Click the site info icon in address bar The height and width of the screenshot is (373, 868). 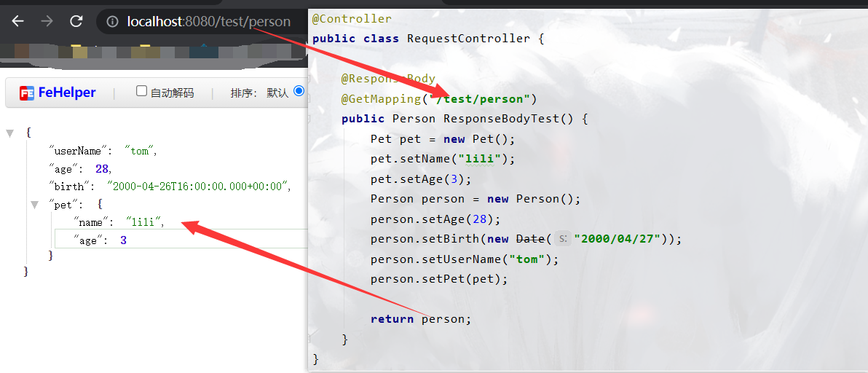click(x=112, y=22)
